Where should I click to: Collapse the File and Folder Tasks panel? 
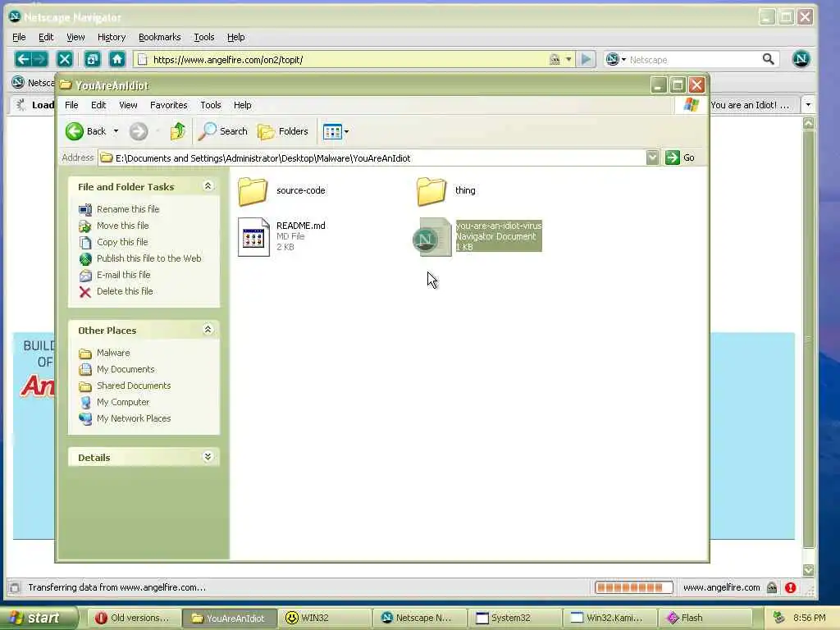(x=208, y=186)
